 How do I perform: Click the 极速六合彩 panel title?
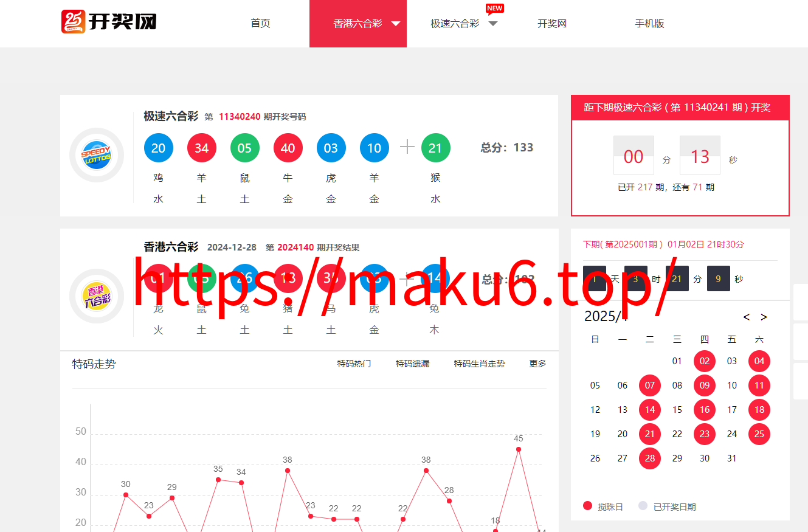pyautogui.click(x=171, y=116)
